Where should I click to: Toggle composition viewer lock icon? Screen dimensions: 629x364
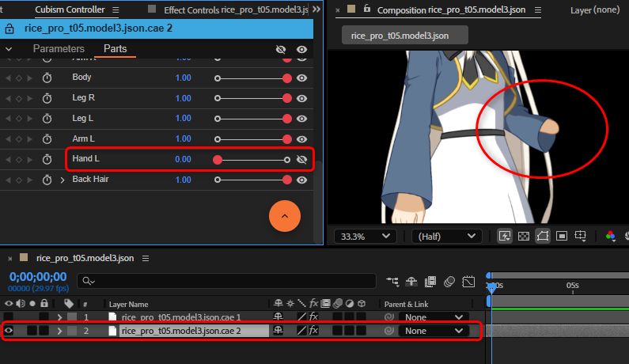(x=367, y=9)
